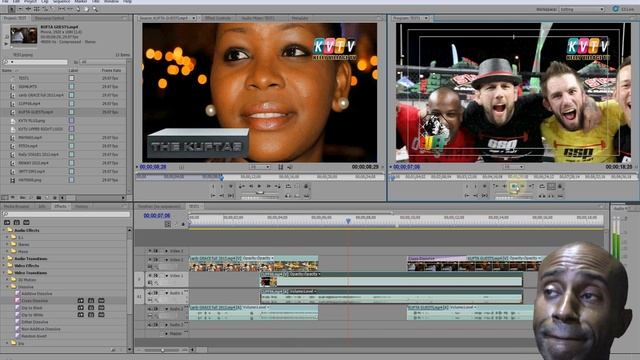The height and width of the screenshot is (360, 640).
Task: Collapse the Video Transitions folder
Action: pos(4,273)
